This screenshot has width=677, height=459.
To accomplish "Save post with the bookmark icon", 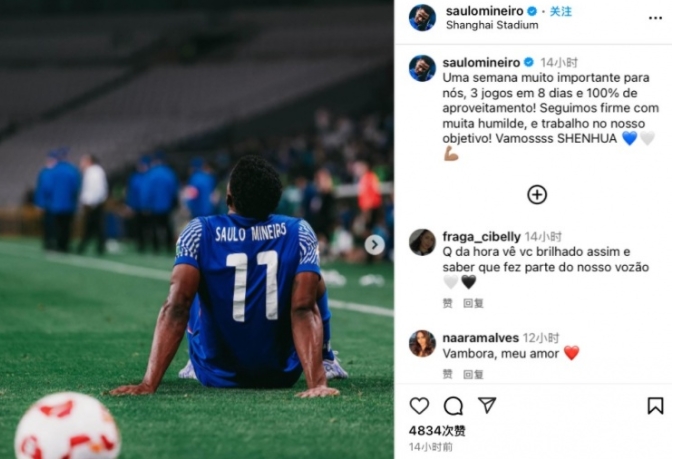I will point(655,406).
